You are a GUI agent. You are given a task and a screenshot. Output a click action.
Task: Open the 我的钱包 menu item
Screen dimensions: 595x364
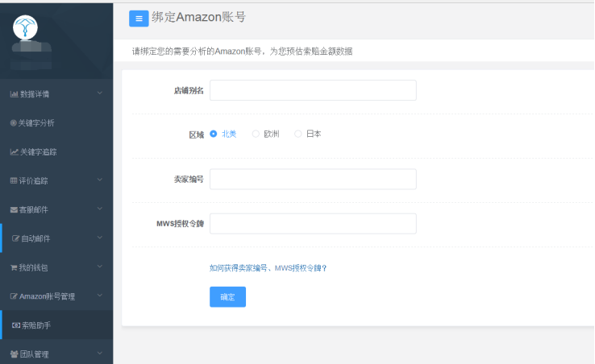click(56, 267)
